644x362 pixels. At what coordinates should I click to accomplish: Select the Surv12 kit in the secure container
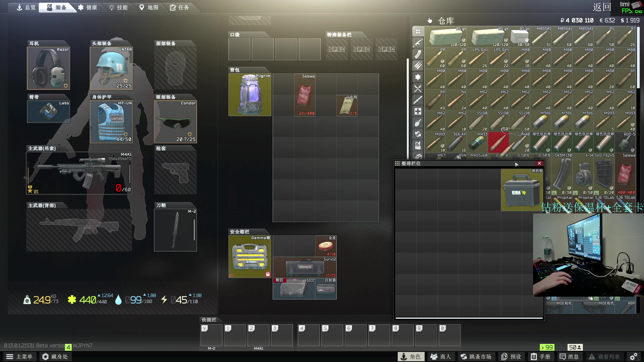305,267
